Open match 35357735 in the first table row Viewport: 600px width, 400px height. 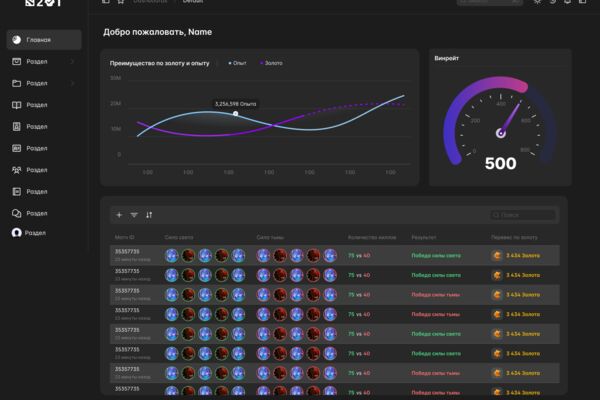[x=127, y=251]
